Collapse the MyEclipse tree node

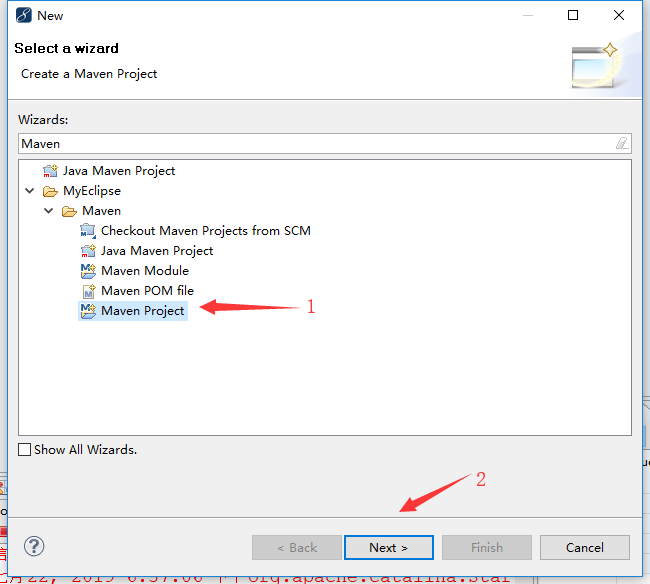(29, 191)
